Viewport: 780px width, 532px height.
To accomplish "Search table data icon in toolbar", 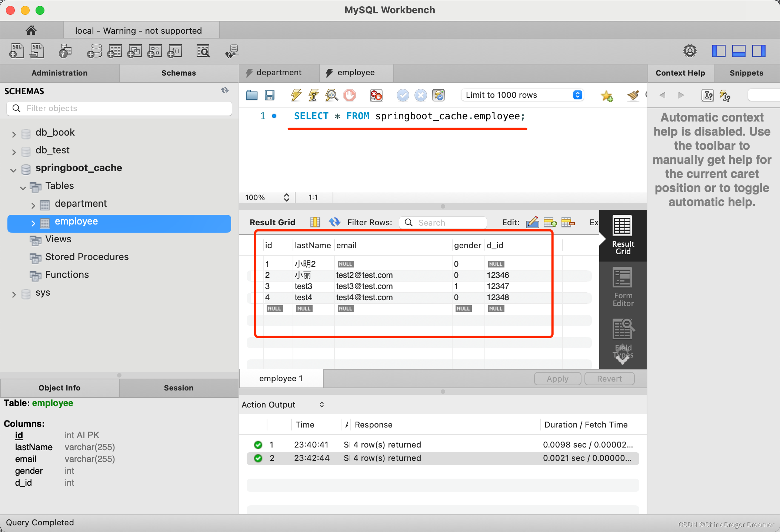I will (203, 51).
